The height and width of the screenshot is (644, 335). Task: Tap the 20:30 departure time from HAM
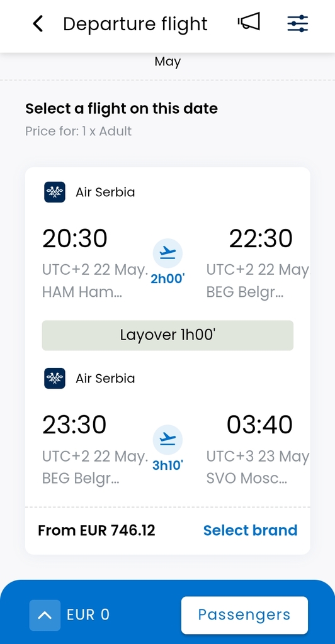coord(75,238)
